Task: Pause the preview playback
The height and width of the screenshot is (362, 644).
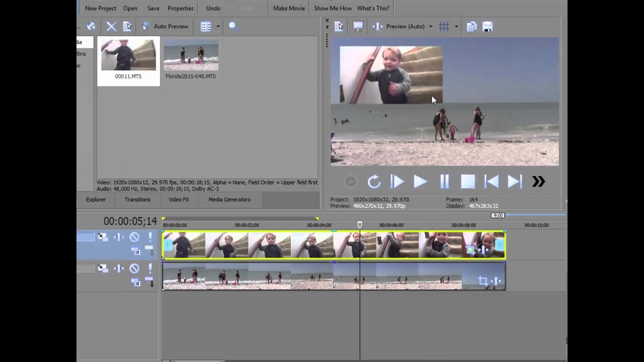Action: [444, 182]
